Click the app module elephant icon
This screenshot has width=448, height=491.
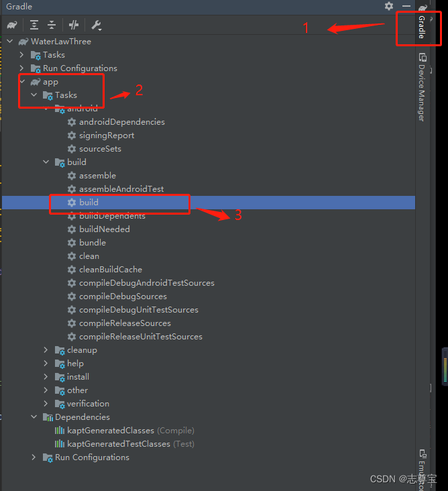point(36,82)
